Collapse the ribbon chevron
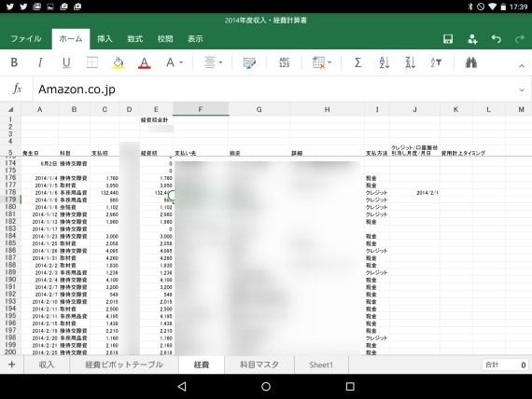This screenshot has width=532, height=399. [522, 66]
